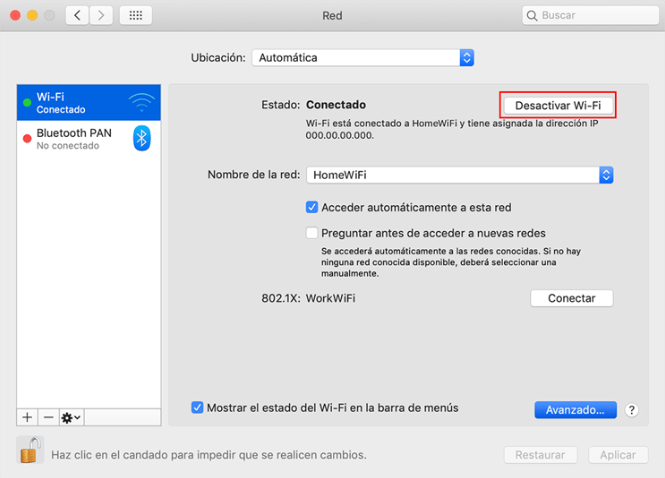Open the Ubicación dropdown
Viewport: 665px width, 478px height.
(362, 58)
